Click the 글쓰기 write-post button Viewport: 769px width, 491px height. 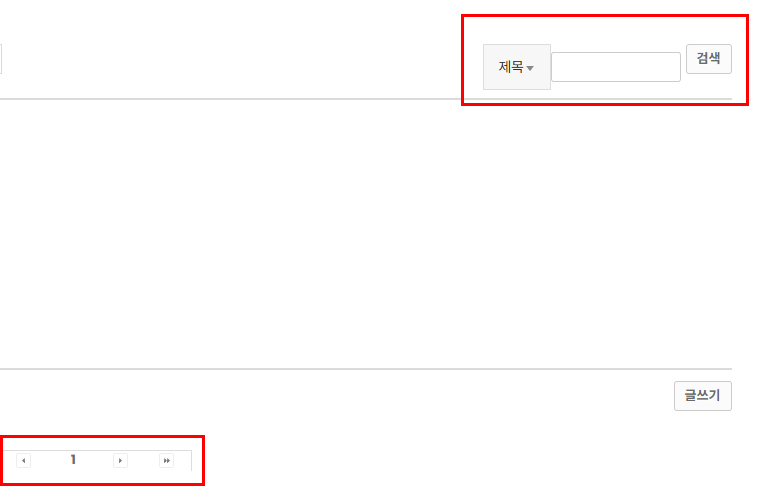click(x=703, y=396)
